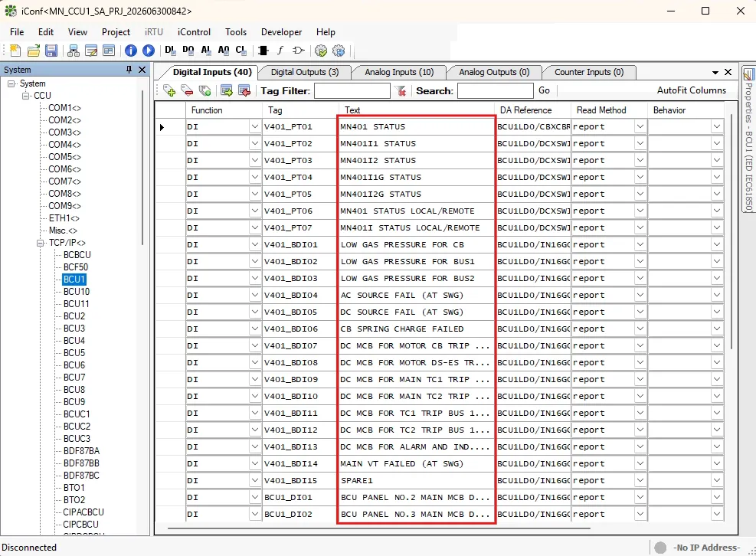Select BCU2 in the system tree
The width and height of the screenshot is (756, 556).
pos(74,316)
